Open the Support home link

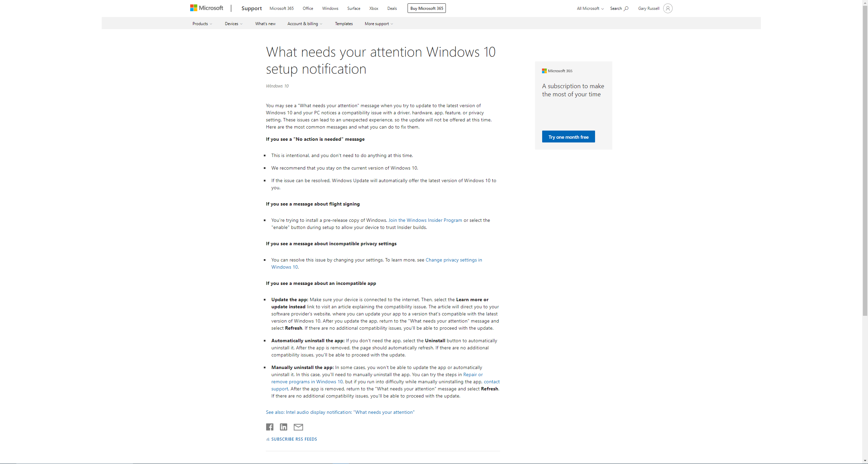click(x=252, y=8)
